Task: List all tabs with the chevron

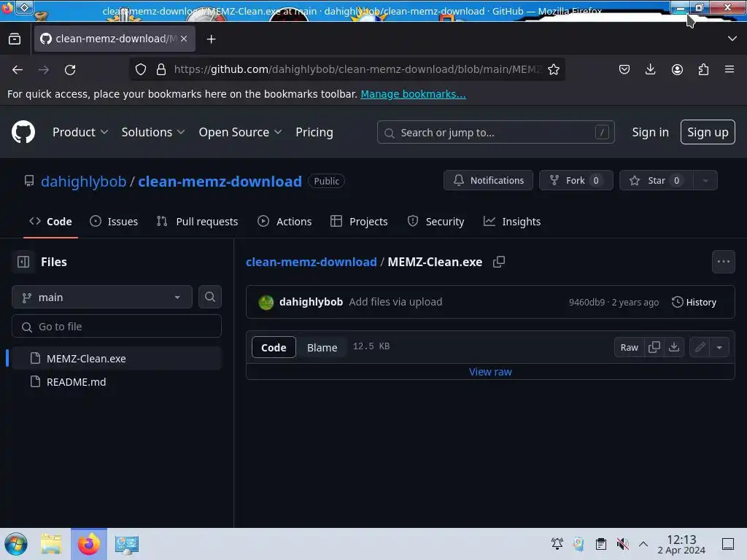Action: pos(732,39)
